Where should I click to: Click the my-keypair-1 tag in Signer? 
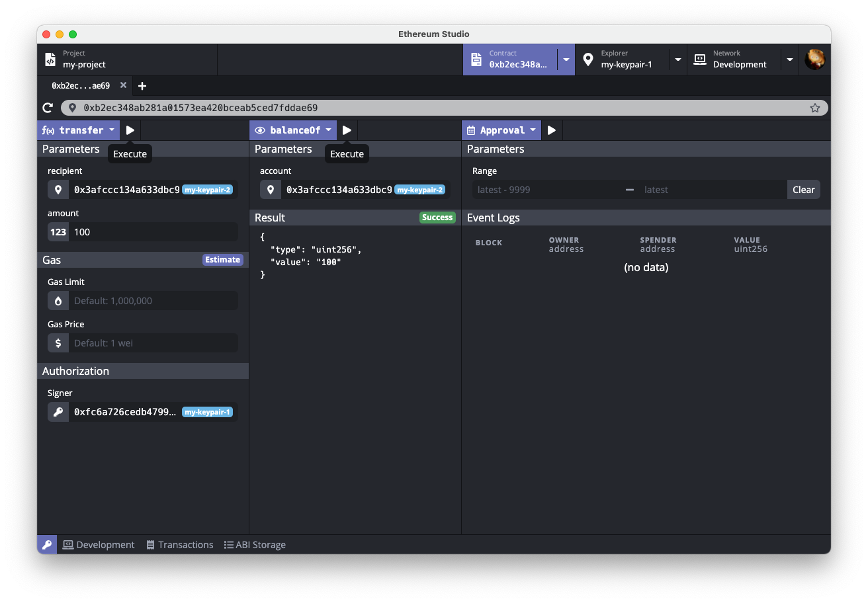[207, 412]
